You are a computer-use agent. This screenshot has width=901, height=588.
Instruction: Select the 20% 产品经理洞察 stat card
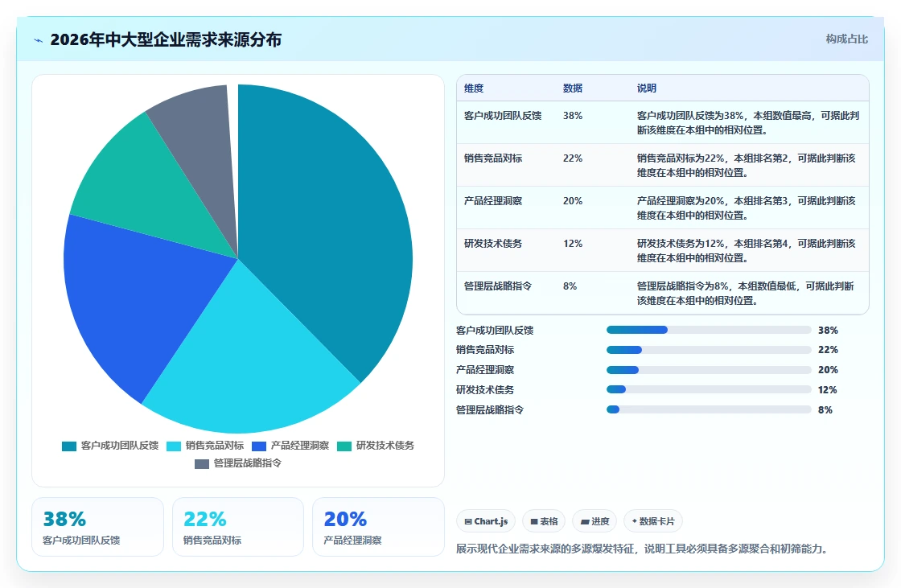coord(379,527)
